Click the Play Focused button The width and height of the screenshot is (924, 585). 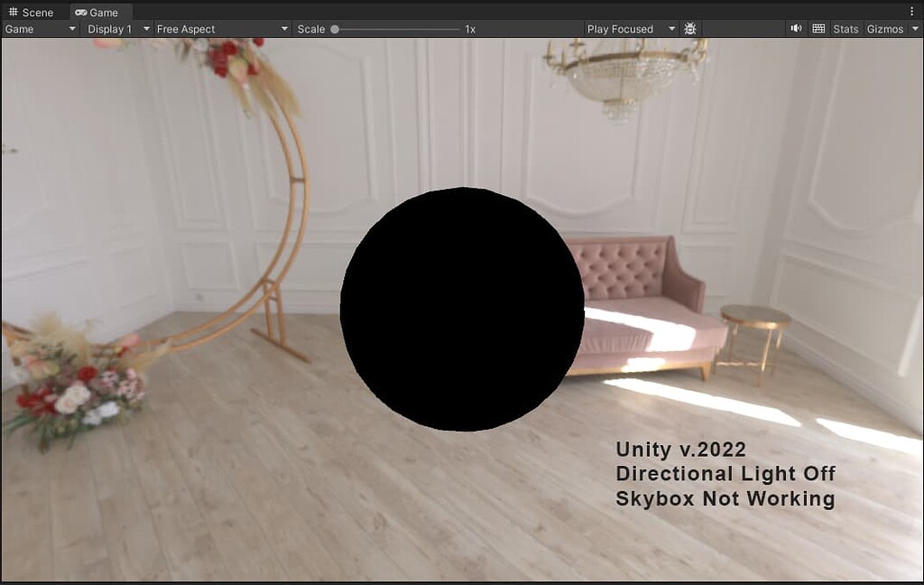(x=619, y=28)
